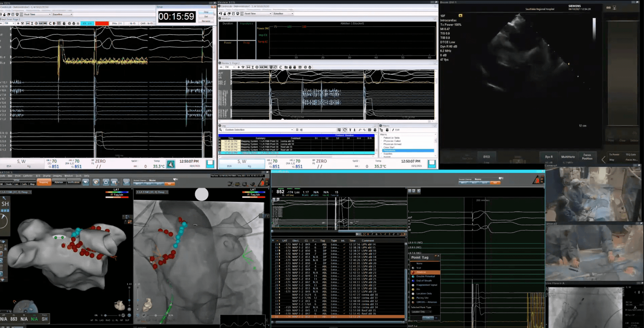Select the QMODE+ Ablation point tag
Screen dimensions: 644x328
(425, 302)
